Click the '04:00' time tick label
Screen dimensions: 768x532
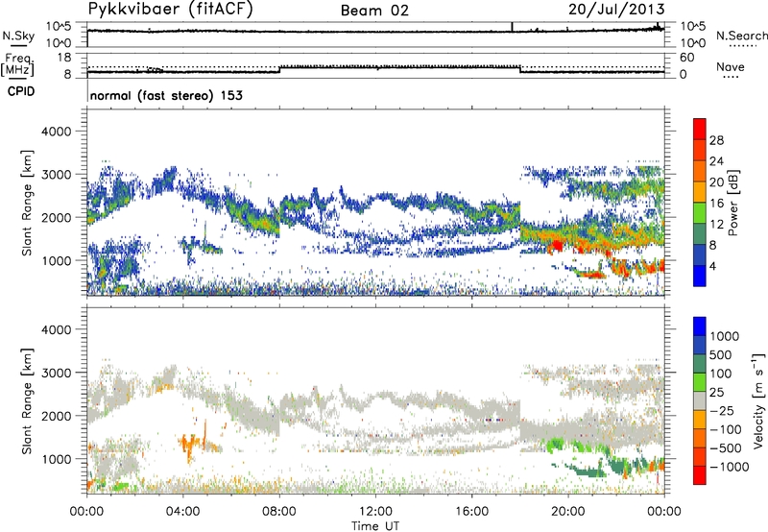tap(182, 512)
